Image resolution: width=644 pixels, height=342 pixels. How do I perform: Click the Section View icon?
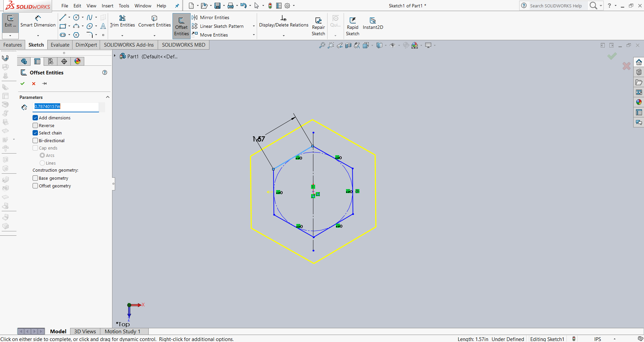pos(348,45)
